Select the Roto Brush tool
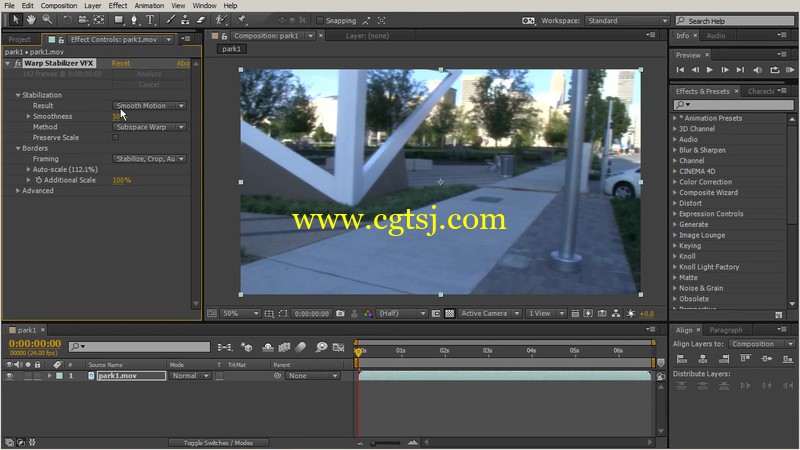The width and height of the screenshot is (800, 450). [221, 20]
